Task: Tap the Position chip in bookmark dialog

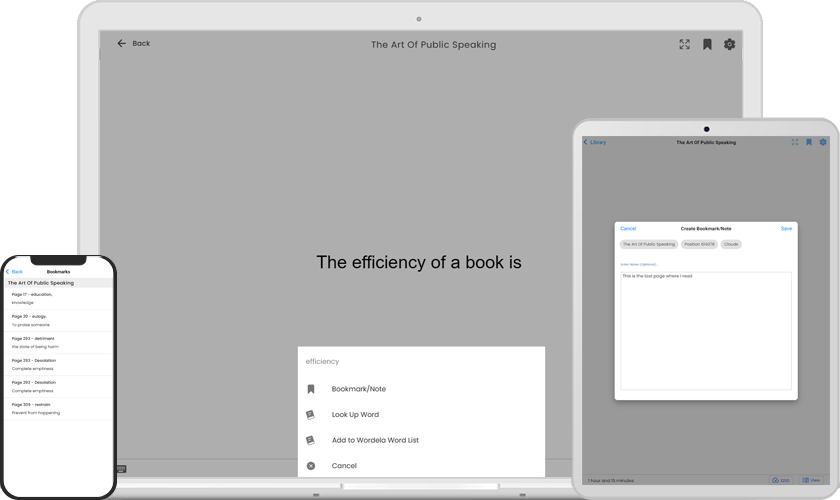Action: (699, 244)
